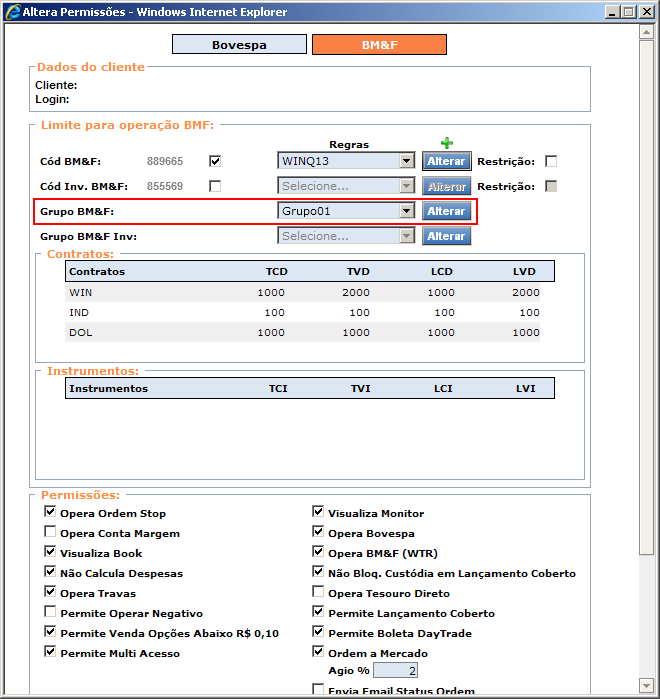
Task: Click the Internet Explorer logo in title bar
Action: click(x=12, y=12)
